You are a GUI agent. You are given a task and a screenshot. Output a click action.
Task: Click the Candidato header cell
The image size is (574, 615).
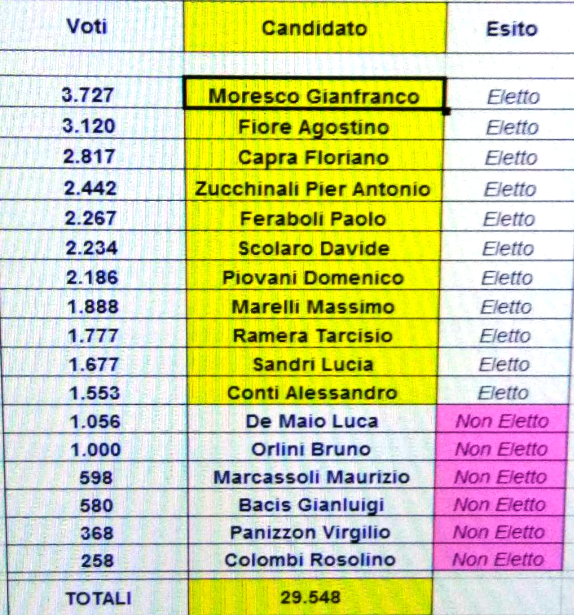point(315,27)
